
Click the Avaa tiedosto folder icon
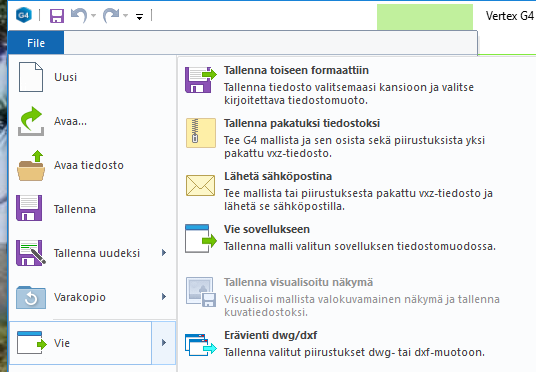click(x=31, y=165)
